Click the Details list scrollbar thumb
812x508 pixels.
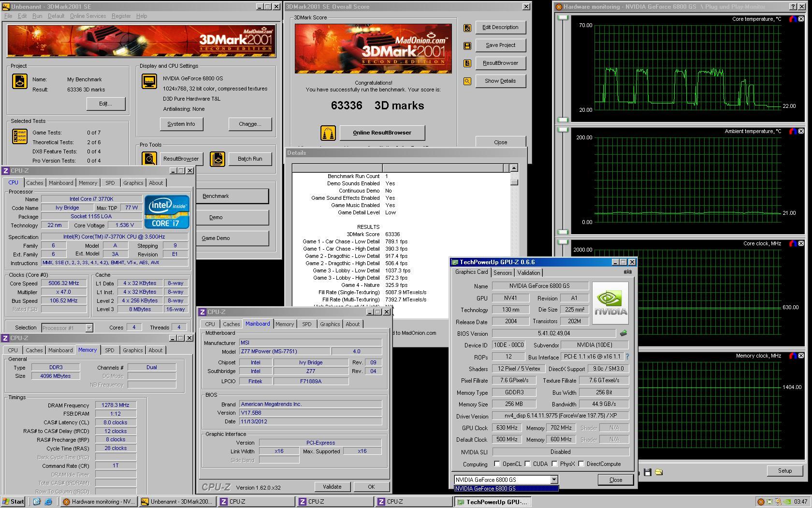click(514, 182)
